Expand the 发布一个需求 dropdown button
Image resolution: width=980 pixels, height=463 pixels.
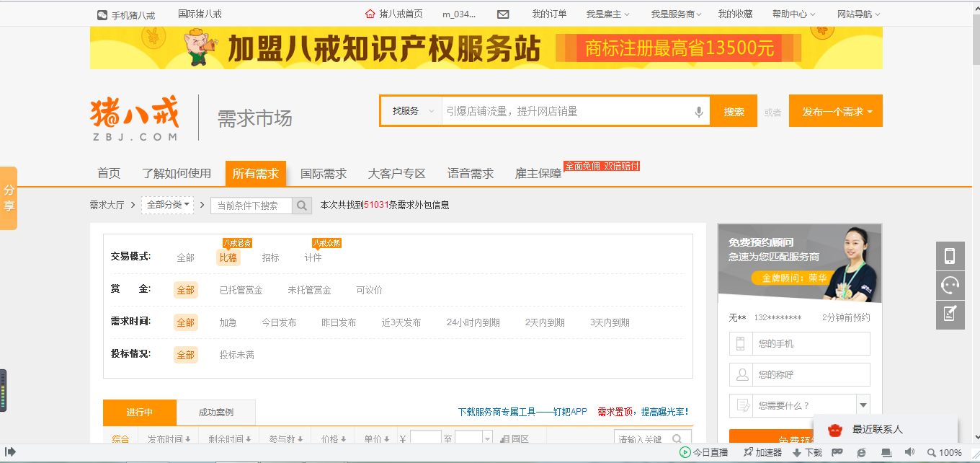point(836,111)
